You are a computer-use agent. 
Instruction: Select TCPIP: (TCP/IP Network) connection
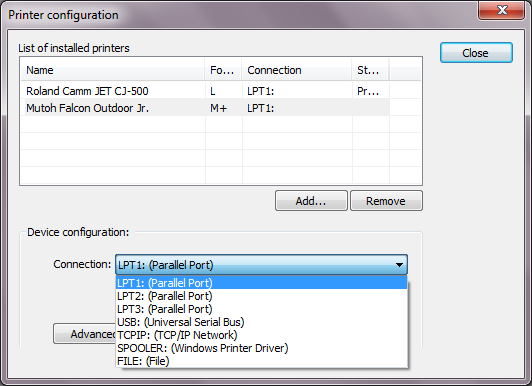point(261,335)
